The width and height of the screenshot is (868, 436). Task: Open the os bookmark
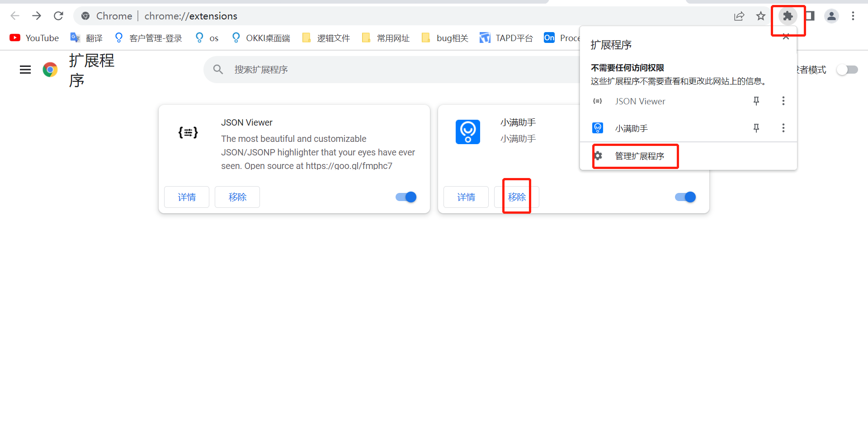coord(207,38)
